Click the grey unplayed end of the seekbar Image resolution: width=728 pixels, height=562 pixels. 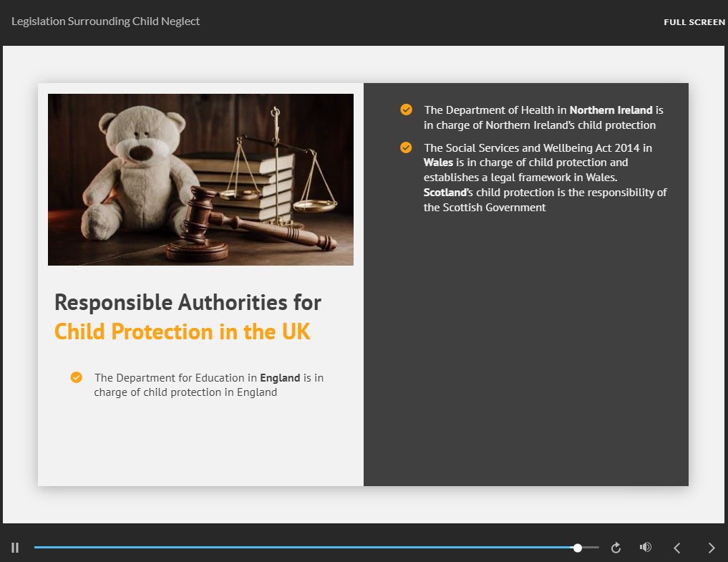click(591, 548)
